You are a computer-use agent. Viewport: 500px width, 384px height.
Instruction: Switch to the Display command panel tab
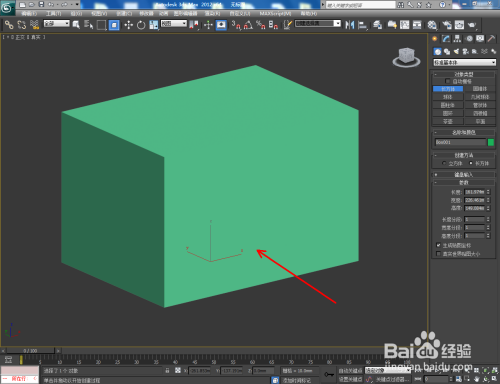[480, 39]
